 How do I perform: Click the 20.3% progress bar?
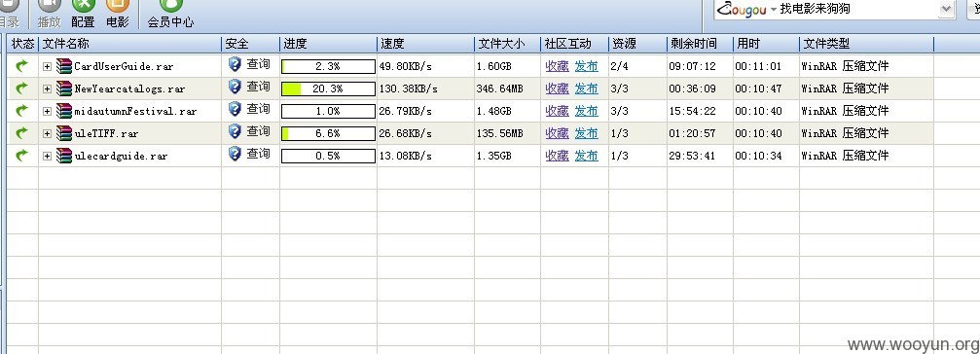coord(328,88)
